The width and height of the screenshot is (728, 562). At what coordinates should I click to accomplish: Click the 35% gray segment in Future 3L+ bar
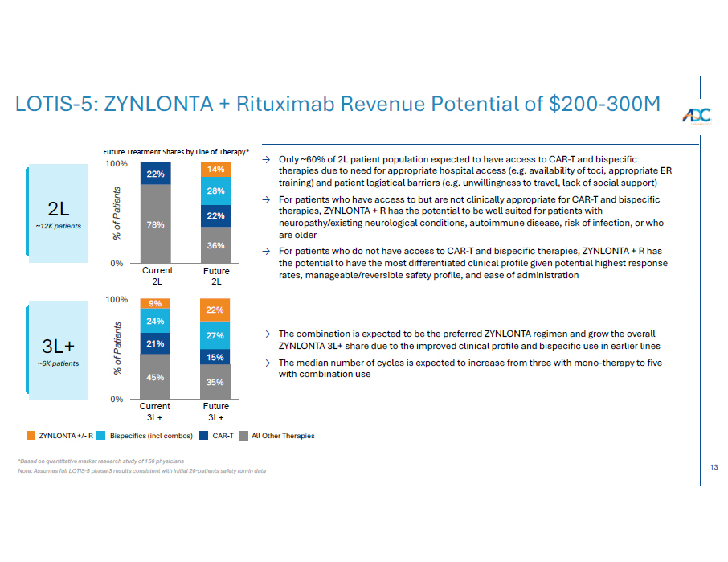pos(215,382)
